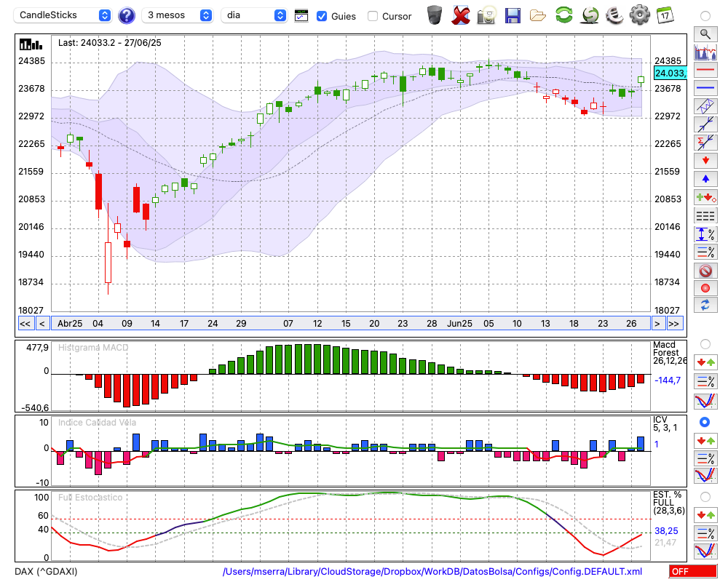728x582 pixels.
Task: Open the dia interval dropdown
Action: click(254, 15)
